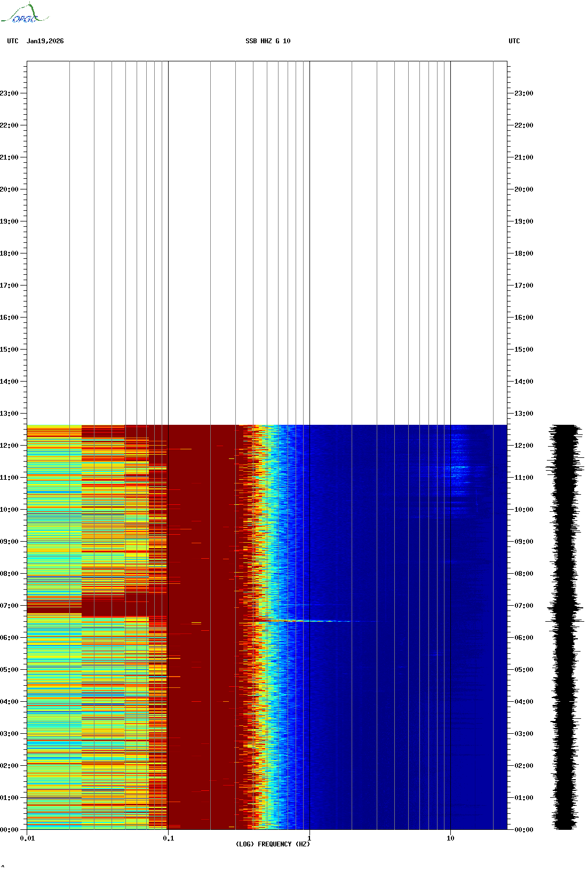Click '03:00' on the right time axis
588x872 pixels.
[x=524, y=734]
